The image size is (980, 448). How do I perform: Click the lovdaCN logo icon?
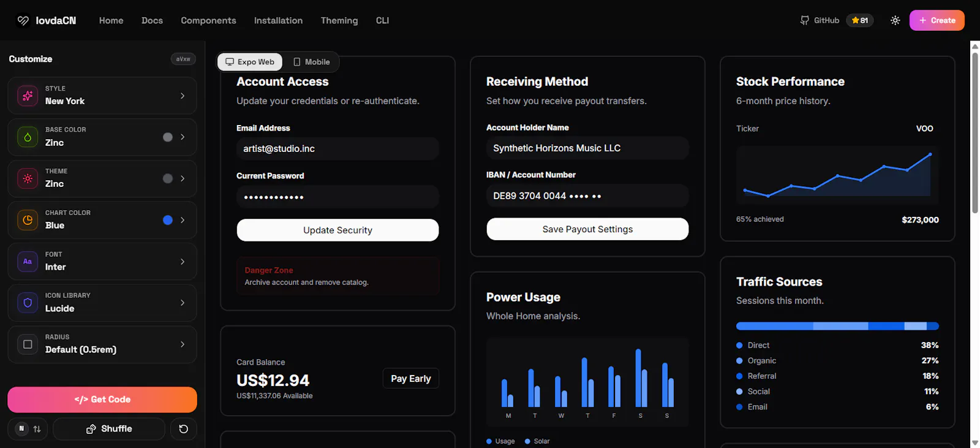(x=23, y=20)
